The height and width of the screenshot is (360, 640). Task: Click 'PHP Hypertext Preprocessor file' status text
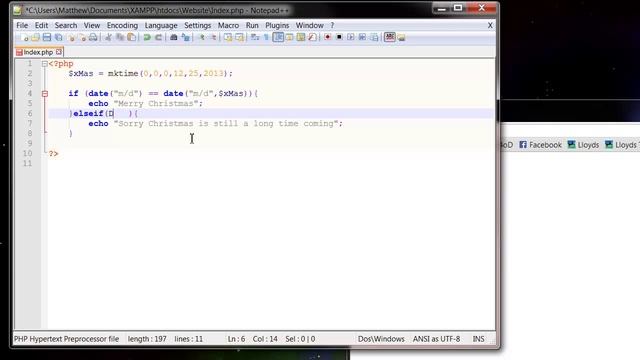click(x=67, y=339)
